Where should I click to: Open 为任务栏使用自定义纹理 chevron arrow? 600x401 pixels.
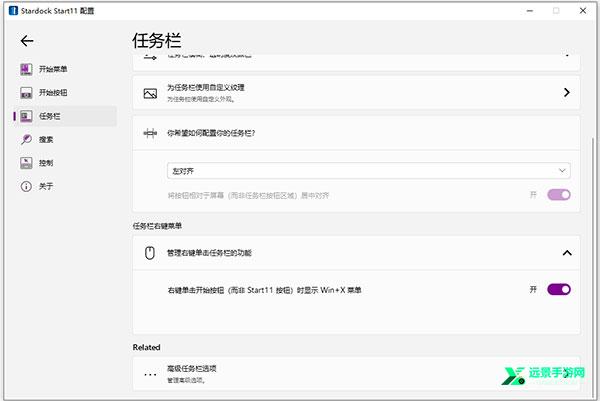coord(567,92)
